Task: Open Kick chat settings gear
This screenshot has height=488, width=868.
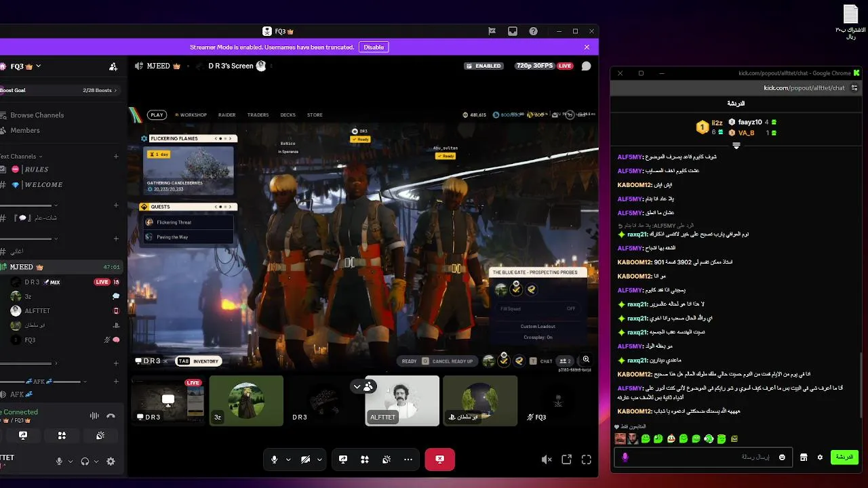Action: [820, 457]
